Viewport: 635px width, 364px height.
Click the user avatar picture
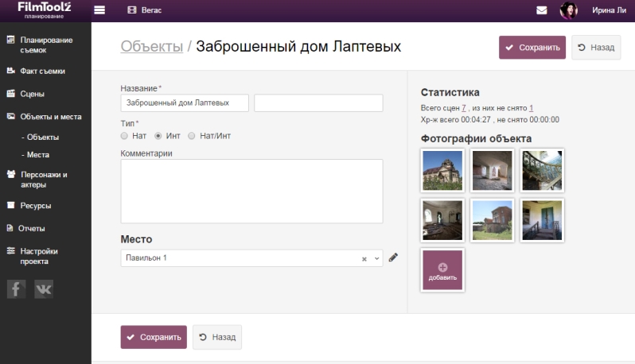pos(569,10)
